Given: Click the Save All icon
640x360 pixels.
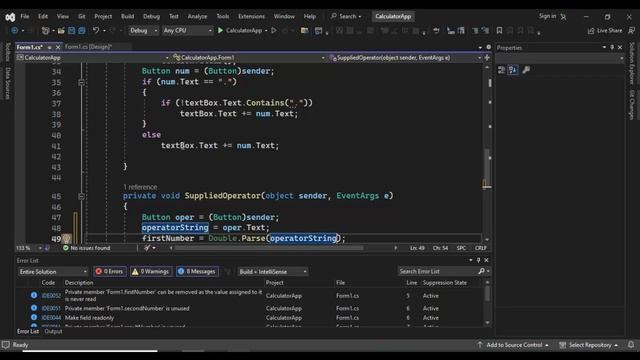Looking at the screenshot, I should pos(82,31).
